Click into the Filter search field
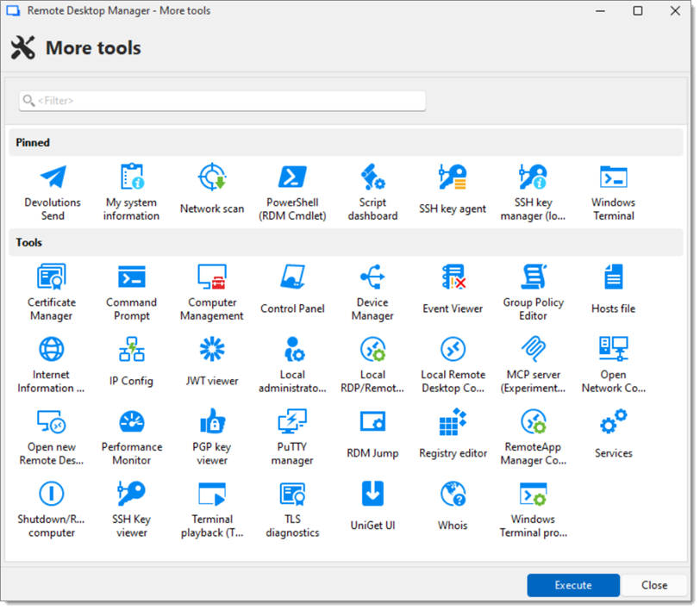700x610 pixels. coord(222,101)
